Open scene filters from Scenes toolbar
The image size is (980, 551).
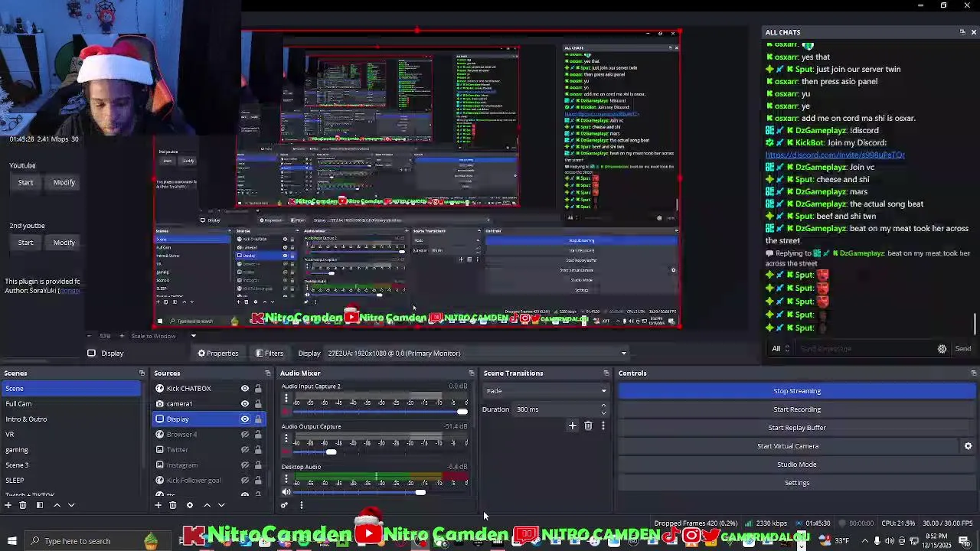(39, 505)
